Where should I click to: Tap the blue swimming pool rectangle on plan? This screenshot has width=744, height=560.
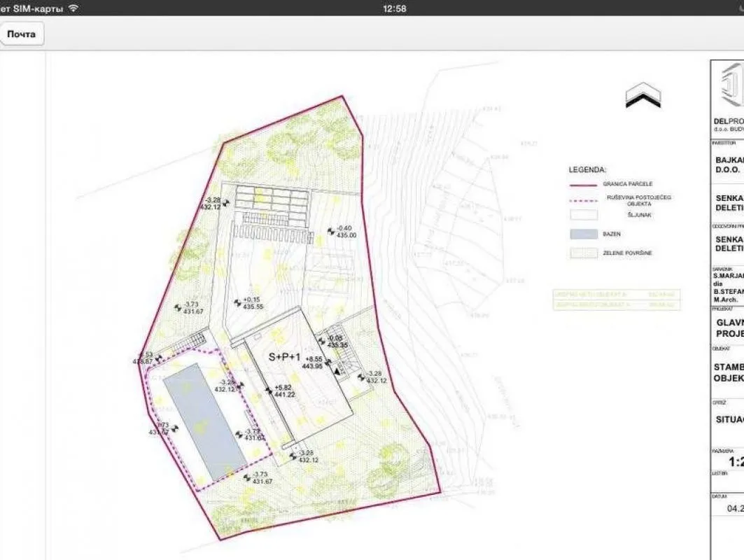coord(204,421)
